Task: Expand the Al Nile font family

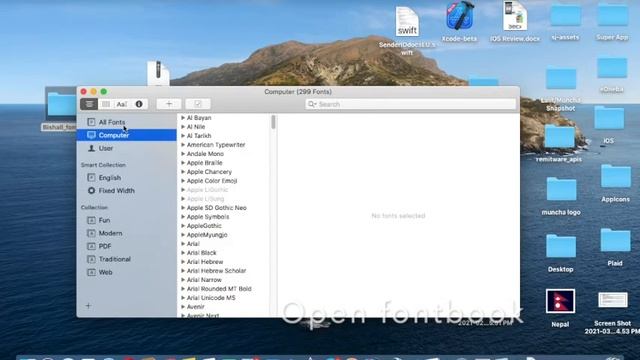Action: point(183,127)
